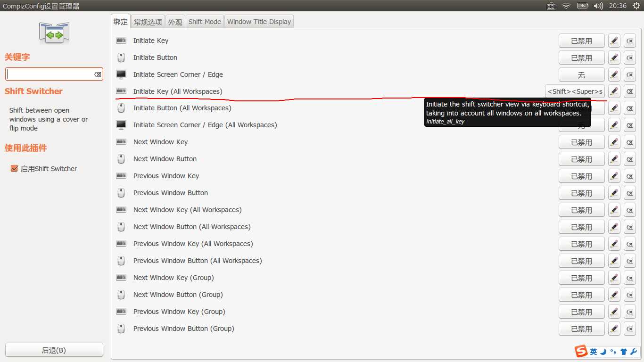644x362 pixels.
Task: Select the Previous Window Key (All Workspaces) label
Action: point(193,244)
